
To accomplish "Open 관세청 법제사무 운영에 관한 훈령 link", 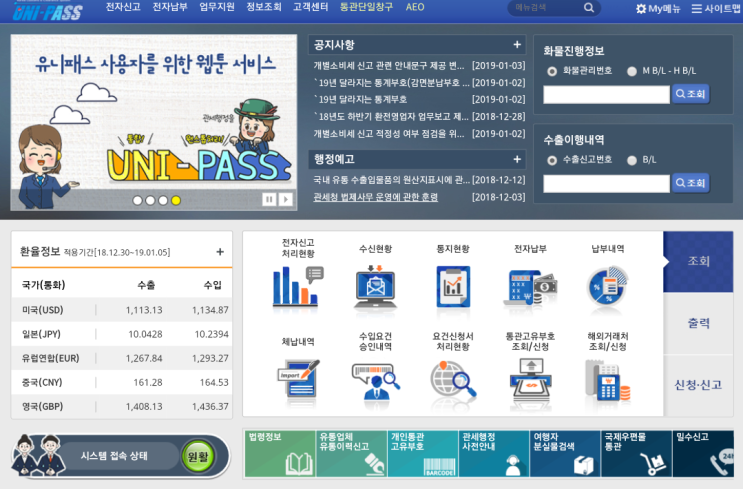I will [x=376, y=197].
